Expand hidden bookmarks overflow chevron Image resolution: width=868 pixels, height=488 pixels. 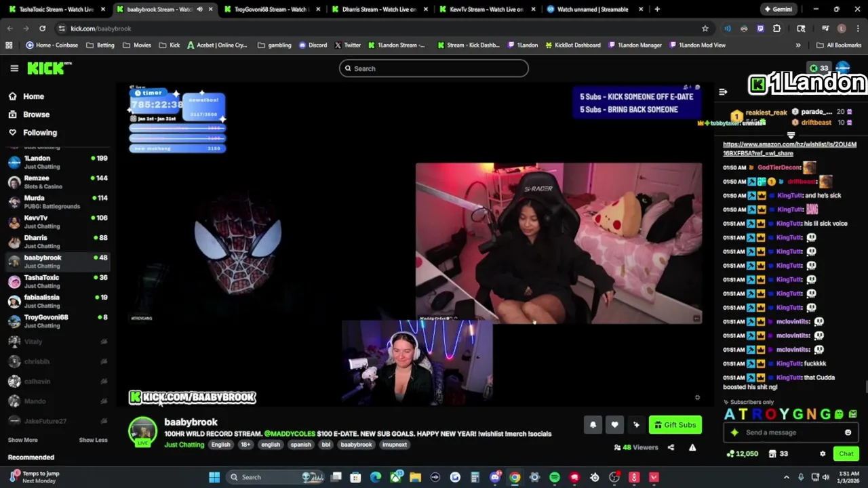coord(798,45)
